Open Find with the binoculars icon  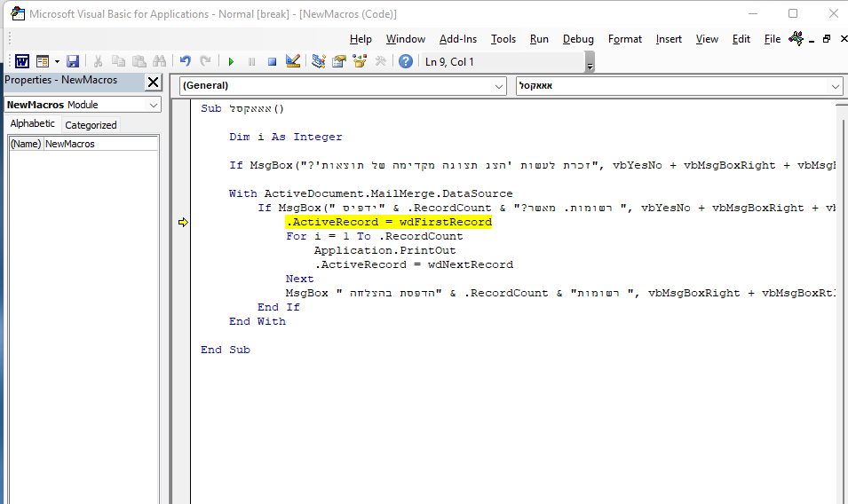point(160,61)
